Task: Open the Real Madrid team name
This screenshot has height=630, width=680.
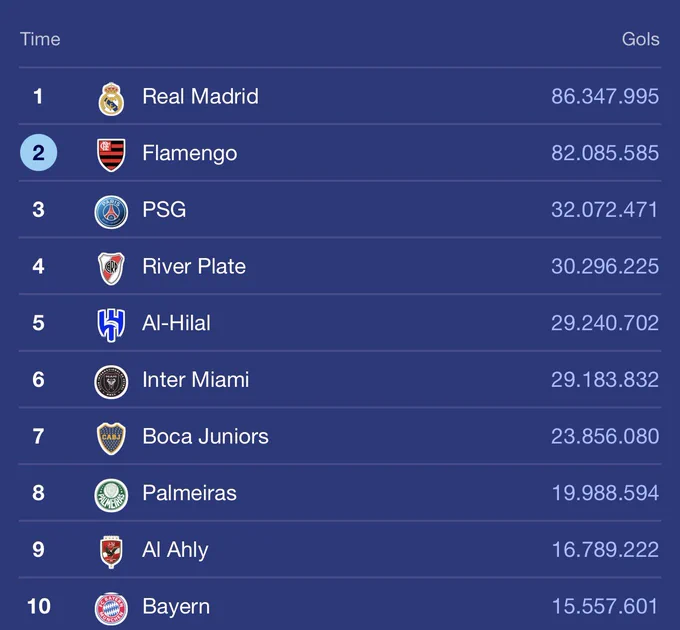Action: click(x=200, y=96)
